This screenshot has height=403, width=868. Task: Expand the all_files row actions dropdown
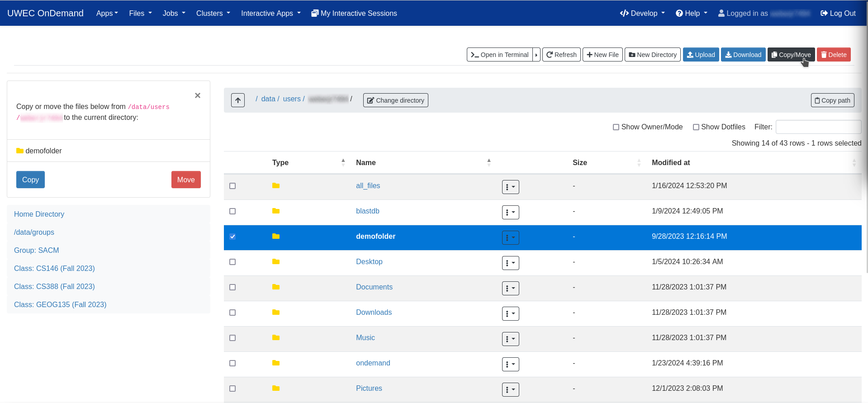510,187
